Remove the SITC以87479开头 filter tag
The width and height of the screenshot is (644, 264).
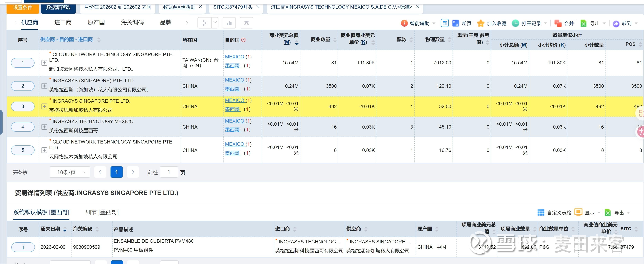pos(258,7)
